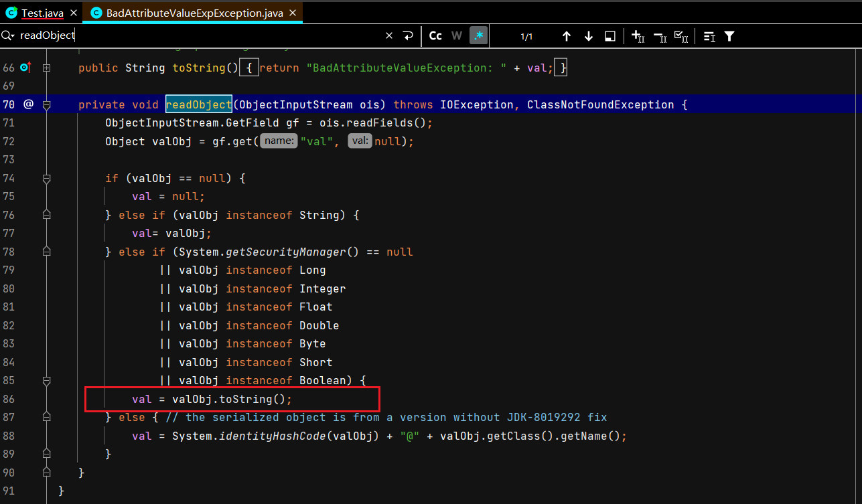
Task: Click 'getSecurityManager' on line 78
Action: pos(286,252)
